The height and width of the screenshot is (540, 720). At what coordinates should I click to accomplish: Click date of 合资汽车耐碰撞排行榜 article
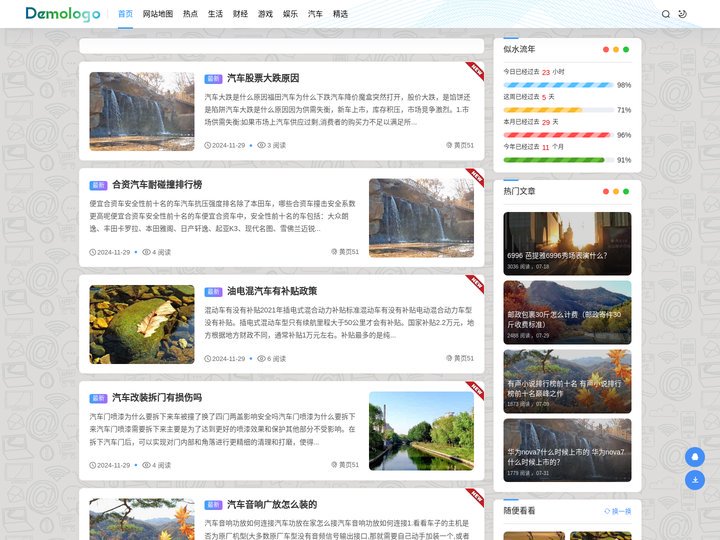click(x=110, y=252)
